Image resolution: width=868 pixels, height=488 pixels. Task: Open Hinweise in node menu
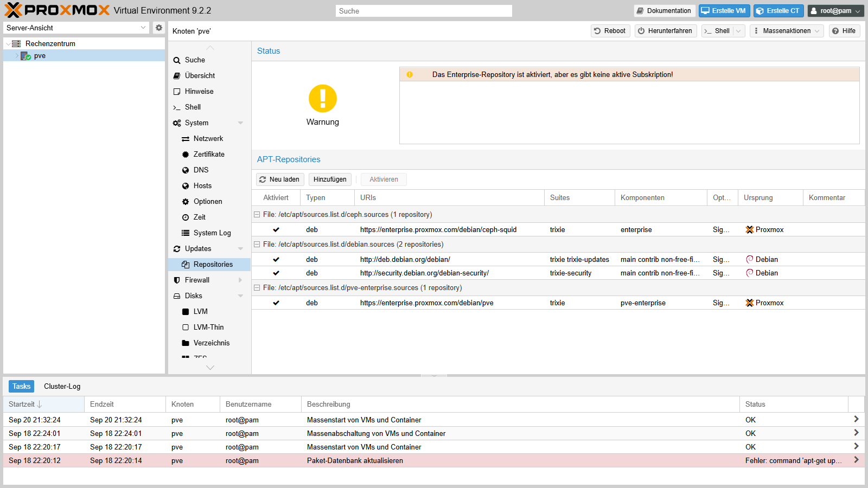(x=209, y=91)
